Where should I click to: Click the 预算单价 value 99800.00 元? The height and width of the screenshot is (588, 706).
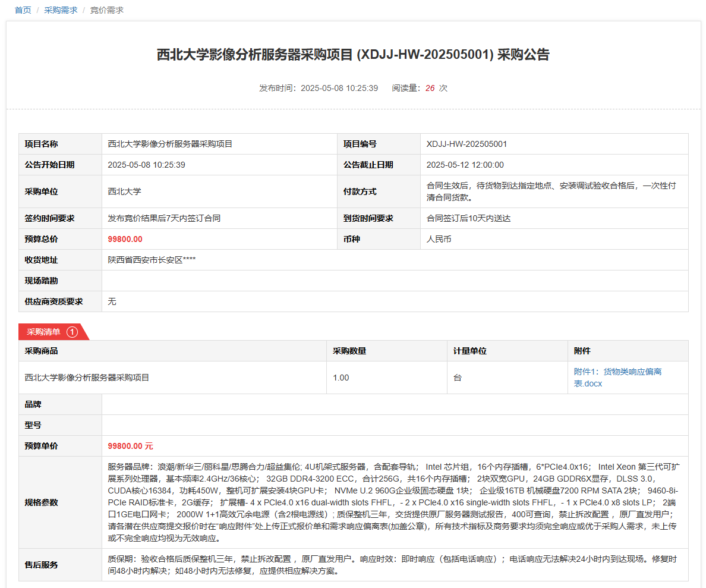coord(130,446)
